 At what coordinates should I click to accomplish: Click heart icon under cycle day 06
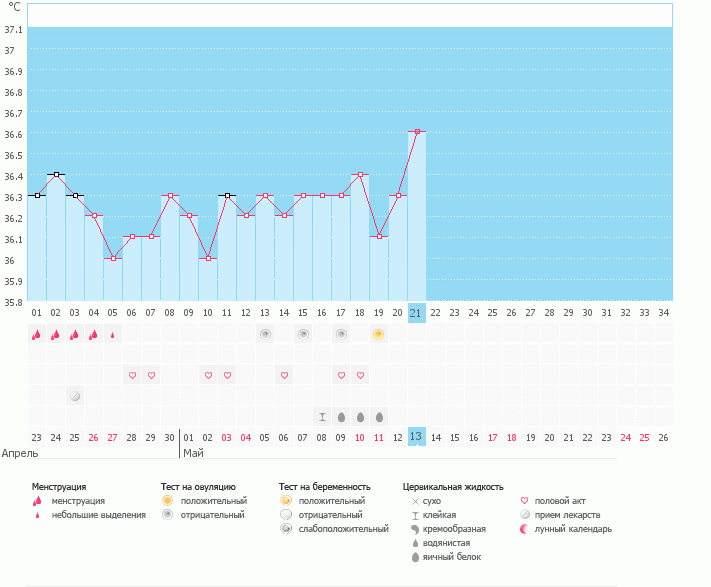point(132,375)
